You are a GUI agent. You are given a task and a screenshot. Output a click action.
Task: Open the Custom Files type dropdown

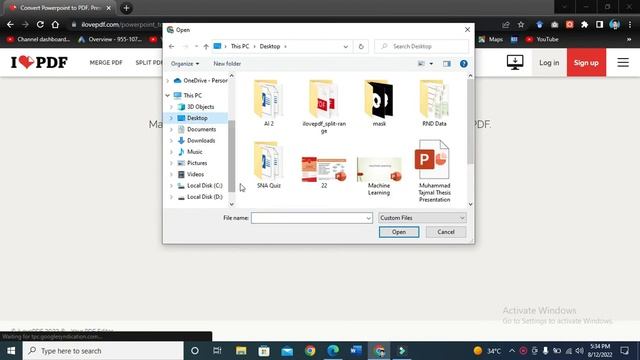[422, 218]
